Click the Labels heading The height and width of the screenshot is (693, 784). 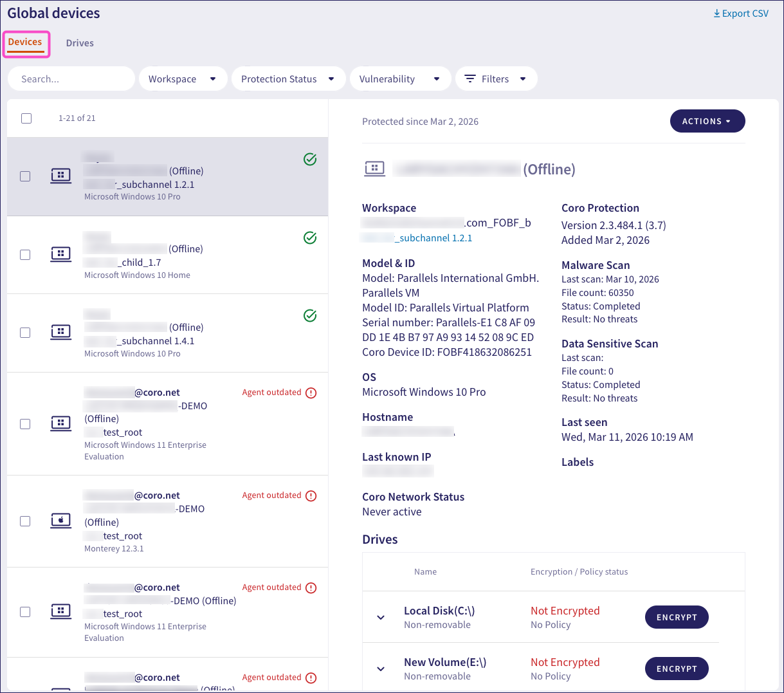click(578, 462)
